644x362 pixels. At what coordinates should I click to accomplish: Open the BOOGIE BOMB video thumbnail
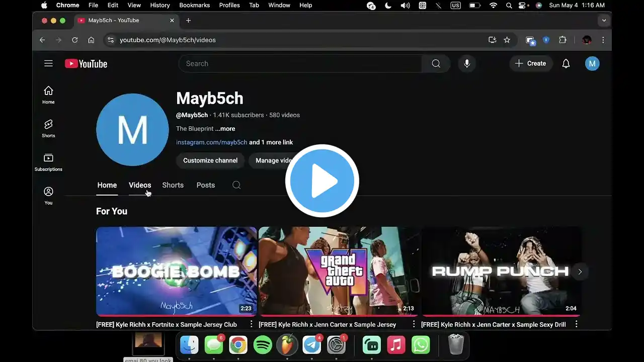click(x=177, y=271)
